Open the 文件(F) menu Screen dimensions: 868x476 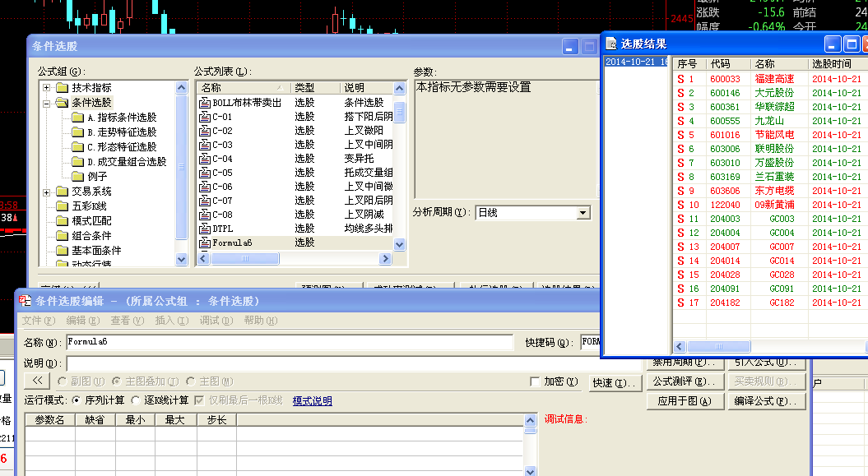tap(38, 321)
